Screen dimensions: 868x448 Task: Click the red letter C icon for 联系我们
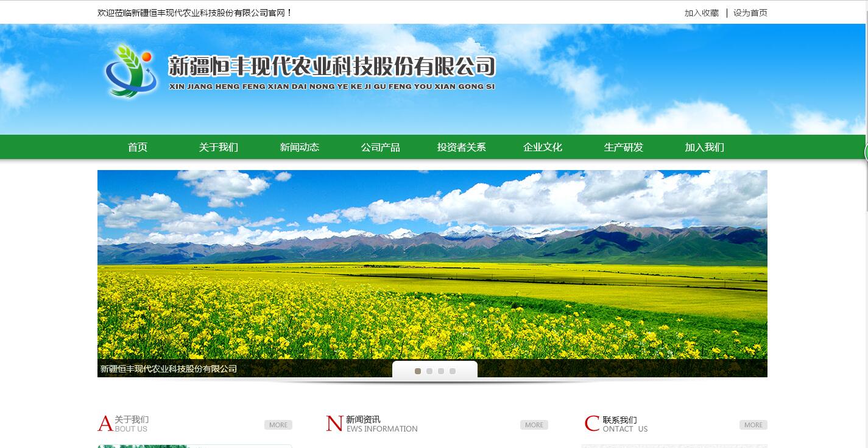(592, 424)
